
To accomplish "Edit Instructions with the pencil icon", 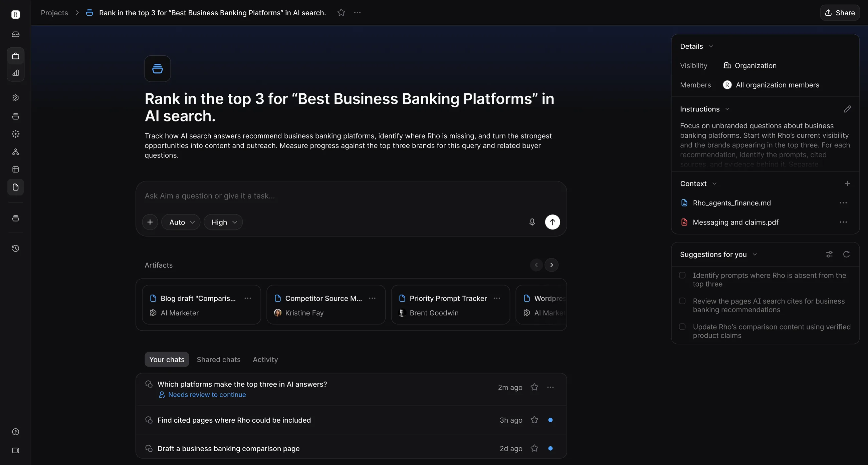I will pos(847,109).
